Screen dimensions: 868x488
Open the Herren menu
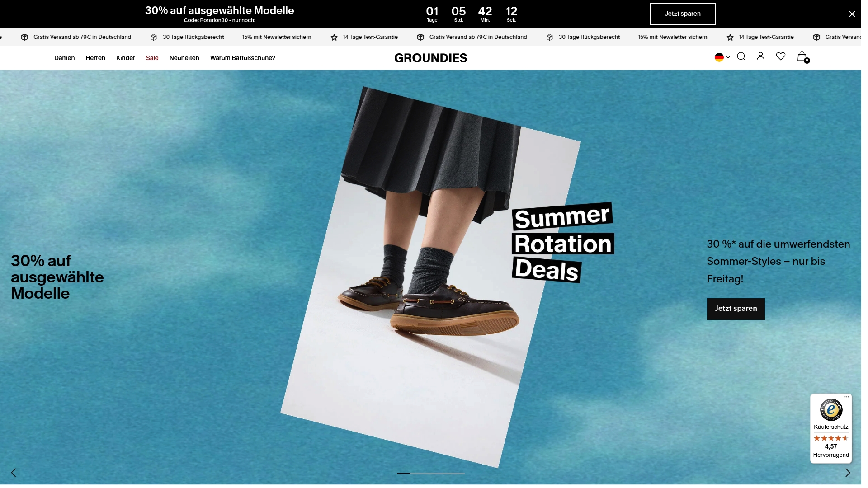96,58
